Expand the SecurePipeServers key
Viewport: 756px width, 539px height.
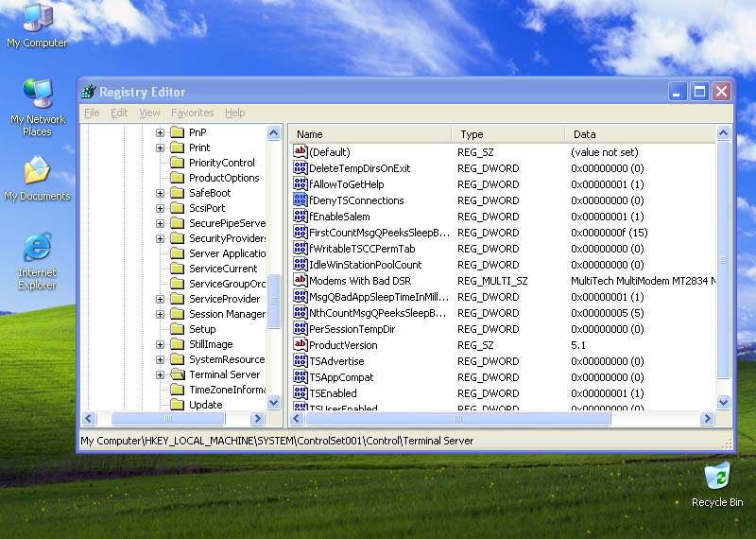tap(160, 223)
